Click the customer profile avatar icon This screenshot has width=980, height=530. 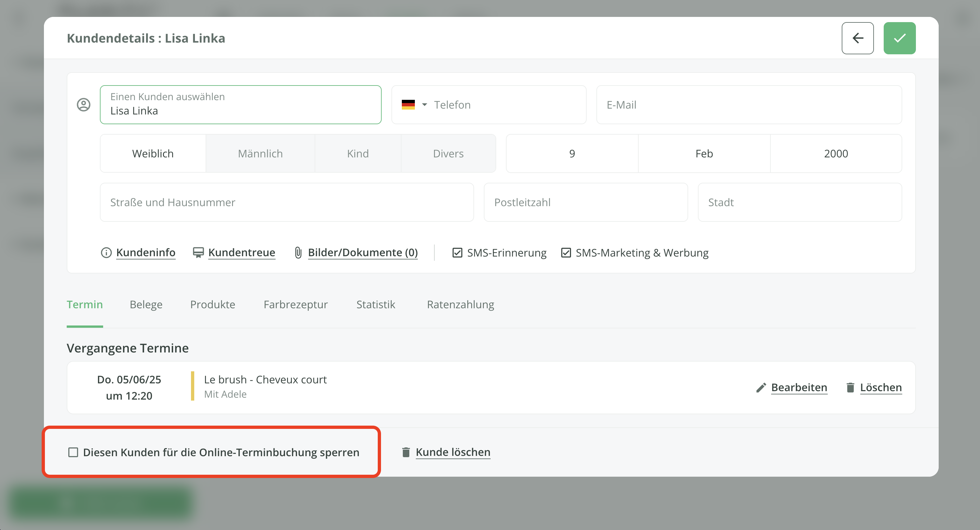click(84, 105)
